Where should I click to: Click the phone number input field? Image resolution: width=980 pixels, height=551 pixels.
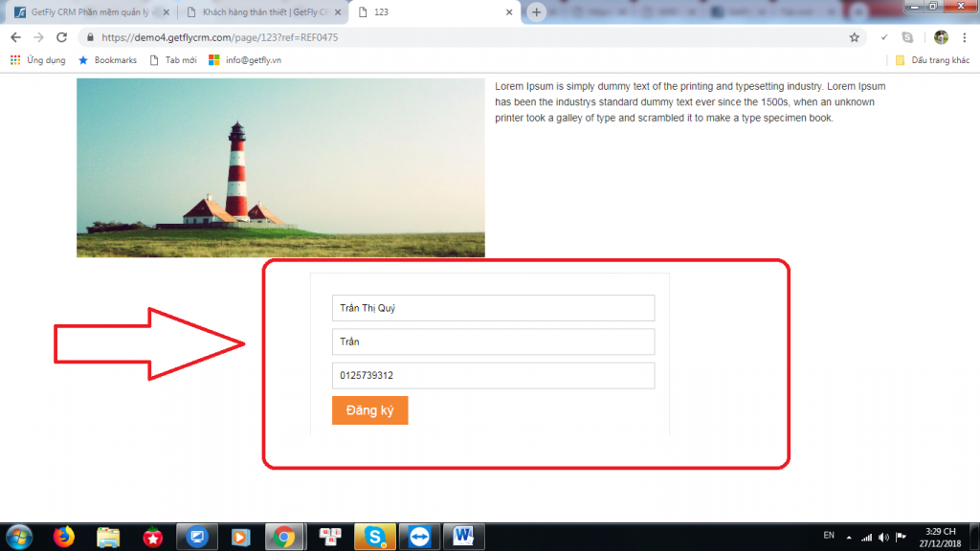493,375
